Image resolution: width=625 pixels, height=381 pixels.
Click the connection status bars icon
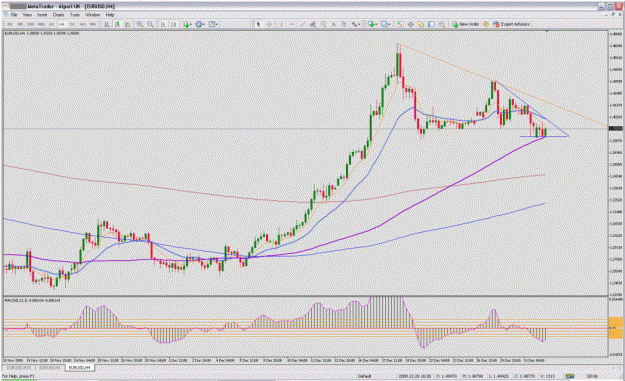coord(570,376)
